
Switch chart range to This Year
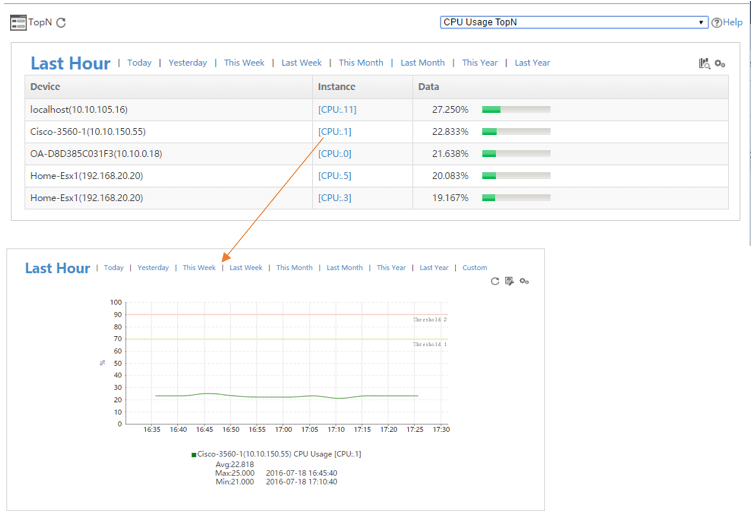point(391,268)
